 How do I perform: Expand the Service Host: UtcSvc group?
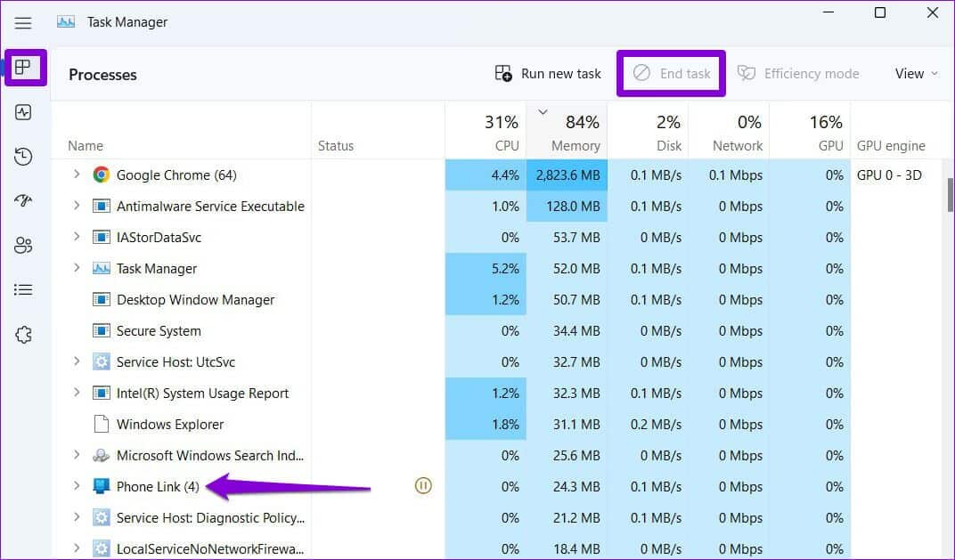click(x=77, y=361)
